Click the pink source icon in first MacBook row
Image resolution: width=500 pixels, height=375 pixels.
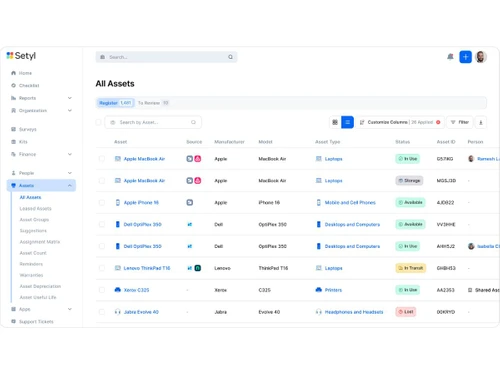pos(198,159)
